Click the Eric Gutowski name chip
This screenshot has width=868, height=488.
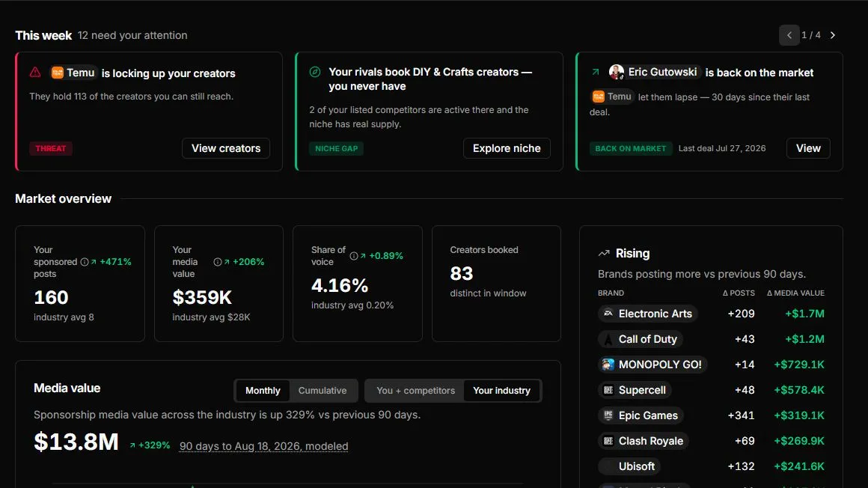pyautogui.click(x=655, y=72)
